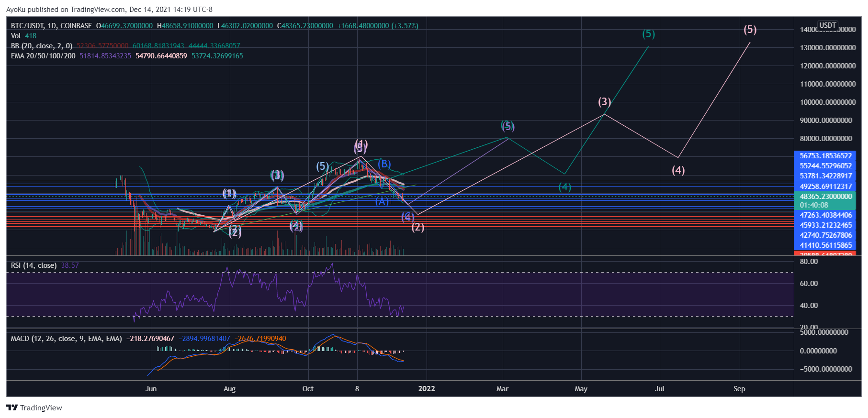The width and height of the screenshot is (868, 418).
Task: Select the pink (3) Elliott wave label
Action: [x=604, y=102]
